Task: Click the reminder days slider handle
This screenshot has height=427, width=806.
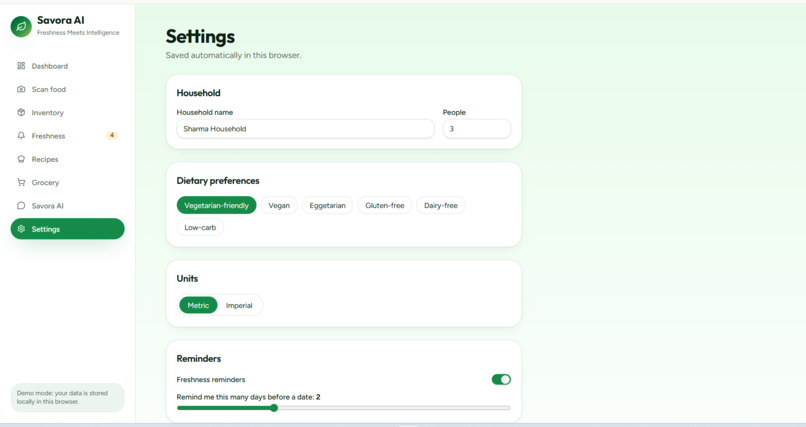Action: coord(274,408)
